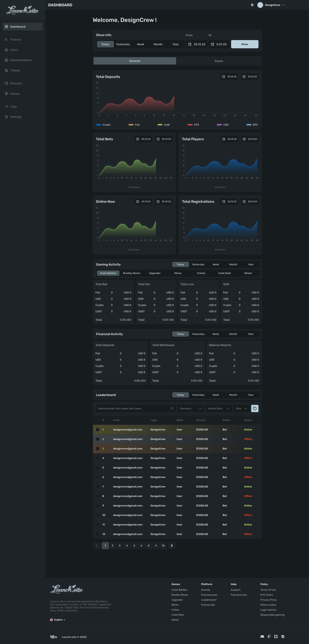Select Week in Financial Activity
This screenshot has height=644, width=309.
[215, 334]
